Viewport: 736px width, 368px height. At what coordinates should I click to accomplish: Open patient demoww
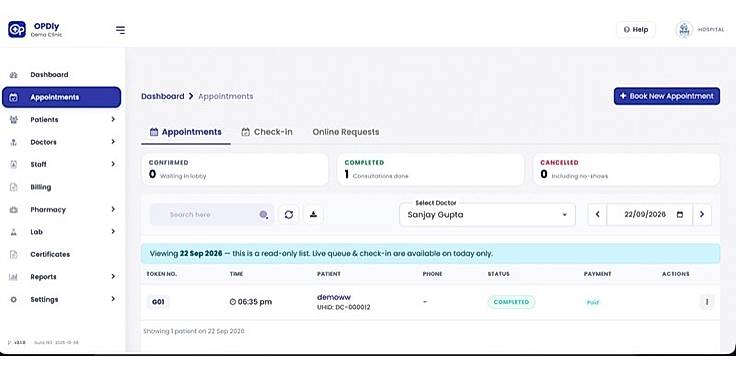tap(334, 297)
